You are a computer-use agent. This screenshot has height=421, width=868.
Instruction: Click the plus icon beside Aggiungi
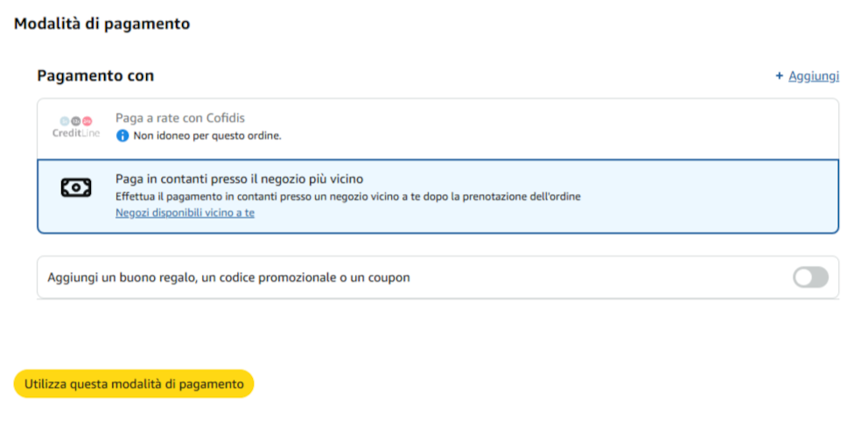click(779, 76)
